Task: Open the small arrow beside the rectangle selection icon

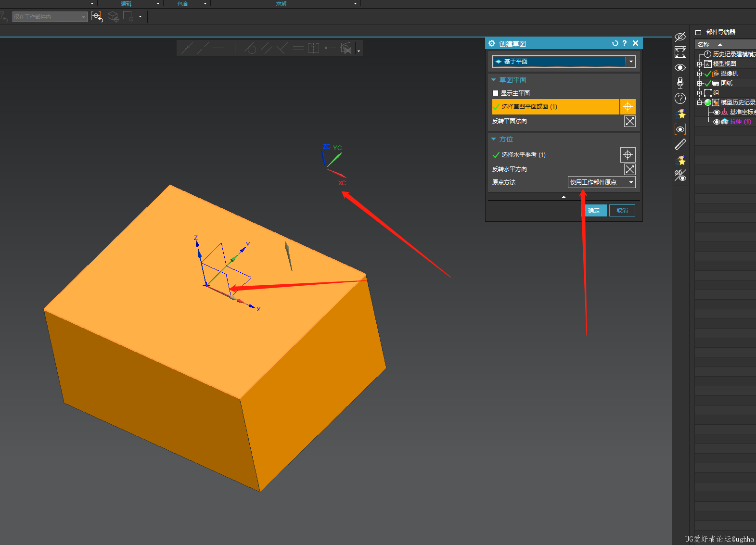Action: point(141,17)
